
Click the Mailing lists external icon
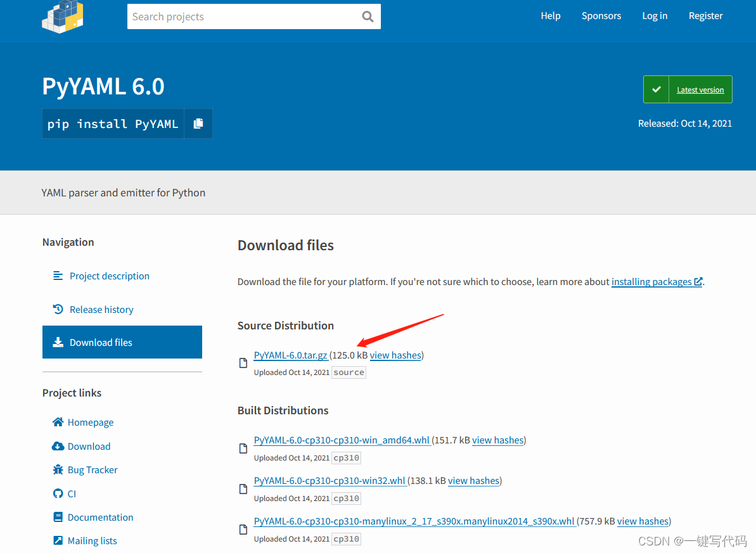[58, 540]
